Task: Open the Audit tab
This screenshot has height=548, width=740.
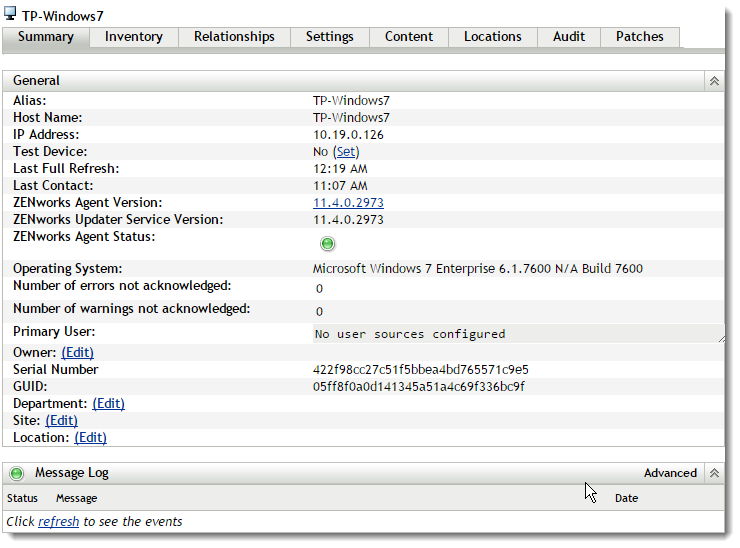Action: (569, 37)
